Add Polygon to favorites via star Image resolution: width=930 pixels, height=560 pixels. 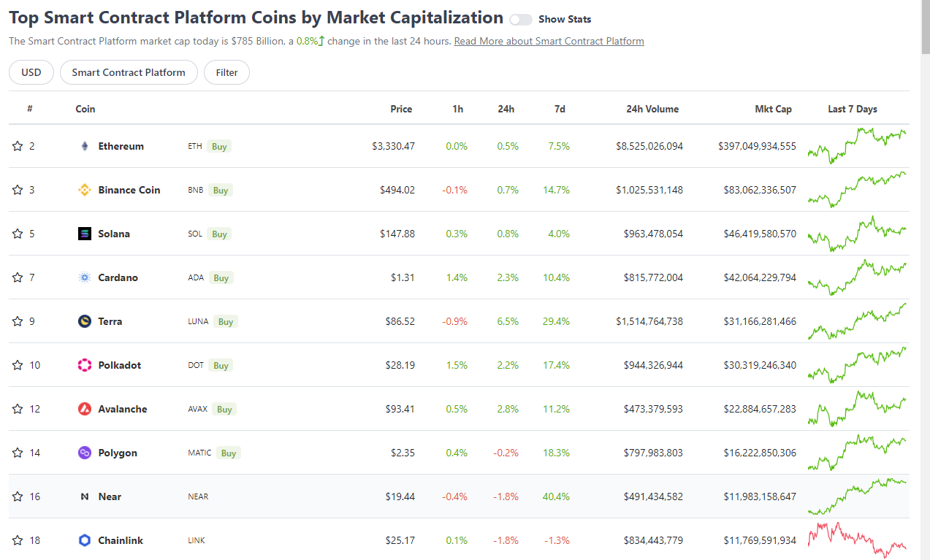[18, 453]
